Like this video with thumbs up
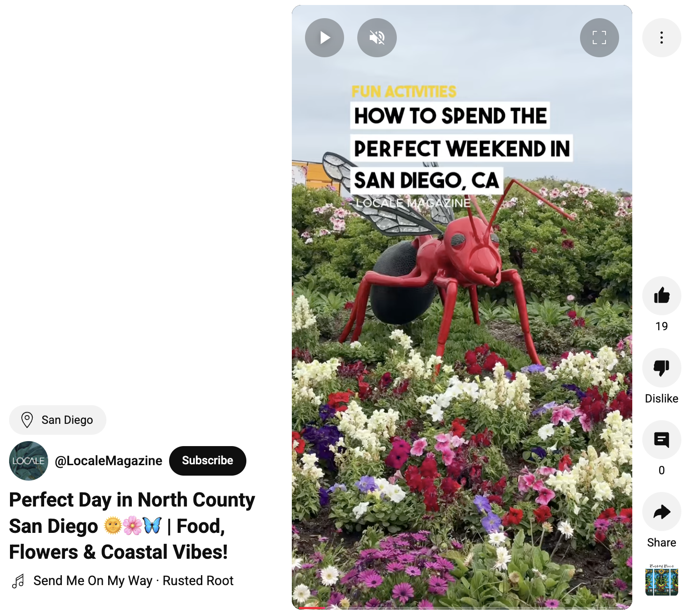Screen dimensions: 690x616 point(661,296)
